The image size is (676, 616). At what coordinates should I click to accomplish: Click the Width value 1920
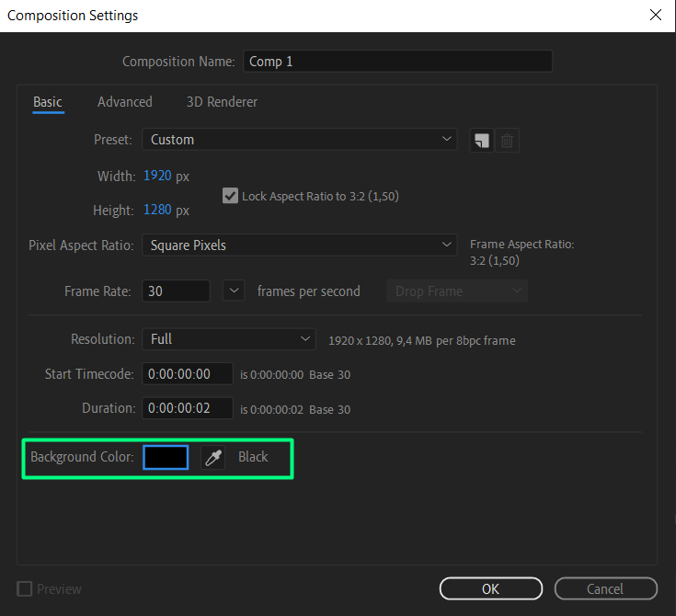coord(157,176)
